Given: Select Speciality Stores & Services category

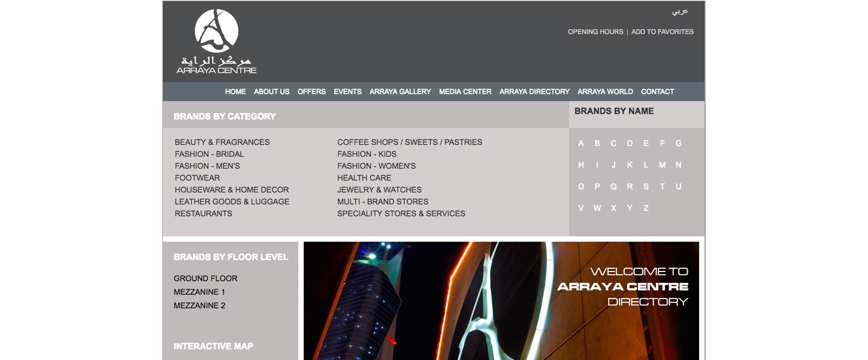Looking at the screenshot, I should pyautogui.click(x=401, y=214).
